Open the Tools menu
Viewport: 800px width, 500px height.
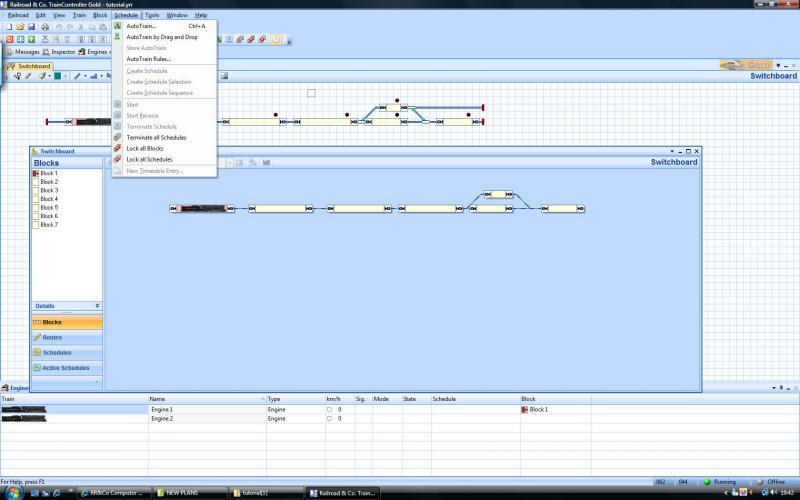[x=151, y=16]
